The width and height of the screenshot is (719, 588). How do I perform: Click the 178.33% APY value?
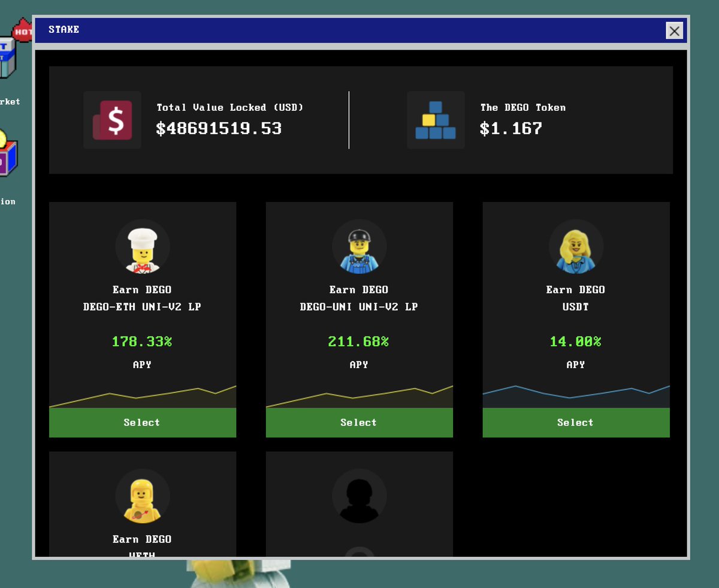142,342
